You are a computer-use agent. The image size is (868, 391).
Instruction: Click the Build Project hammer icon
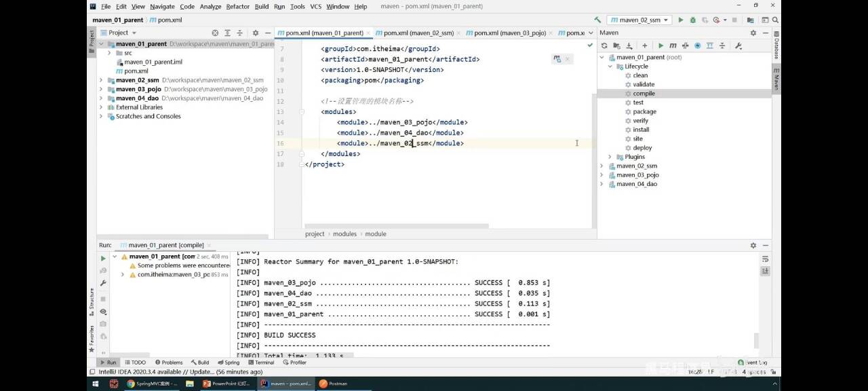pos(597,20)
